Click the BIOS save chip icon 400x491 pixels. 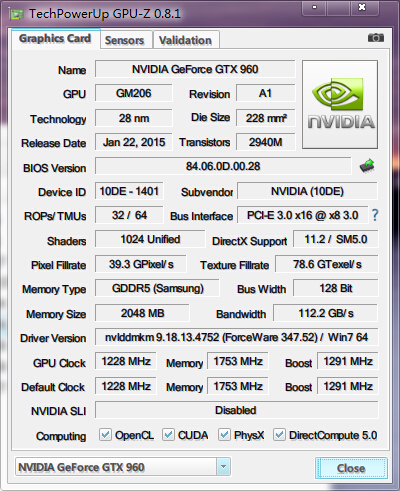(x=367, y=166)
